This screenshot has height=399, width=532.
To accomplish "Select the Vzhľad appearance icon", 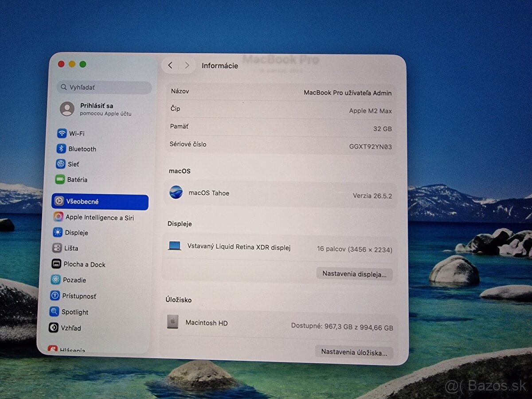I will [x=53, y=328].
